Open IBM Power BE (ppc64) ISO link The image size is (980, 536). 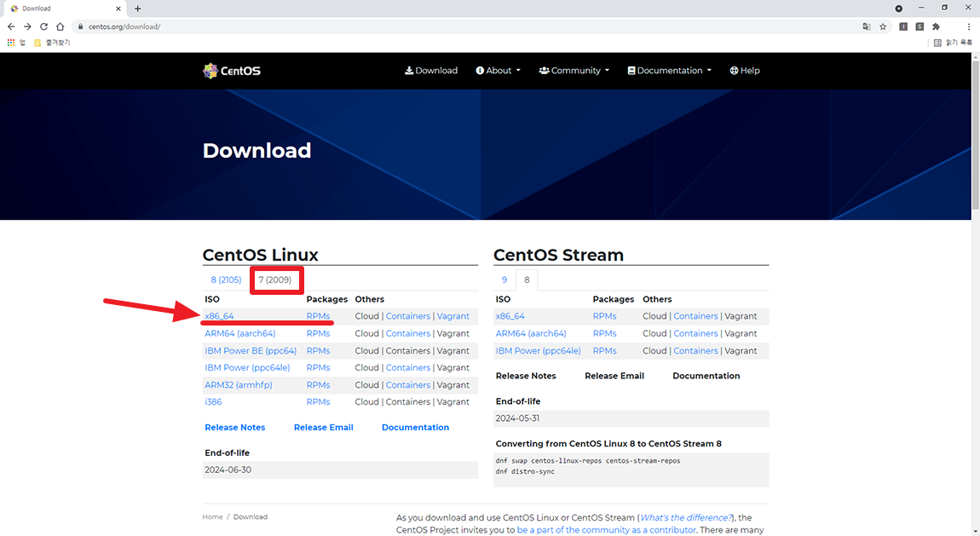251,351
